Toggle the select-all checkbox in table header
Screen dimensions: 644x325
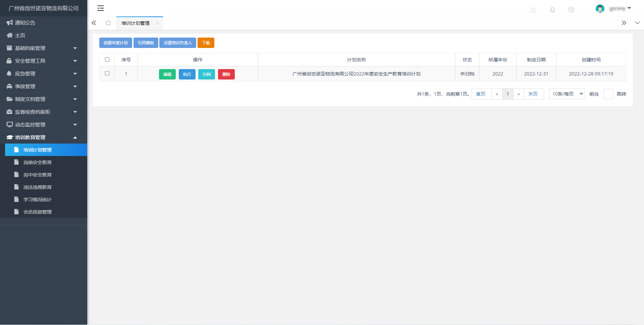107,60
